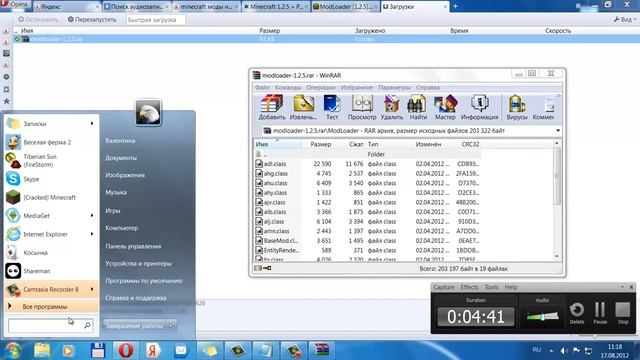Open Панель управления from Start menu
Image resolution: width=640 pixels, height=360 pixels.
point(133,246)
